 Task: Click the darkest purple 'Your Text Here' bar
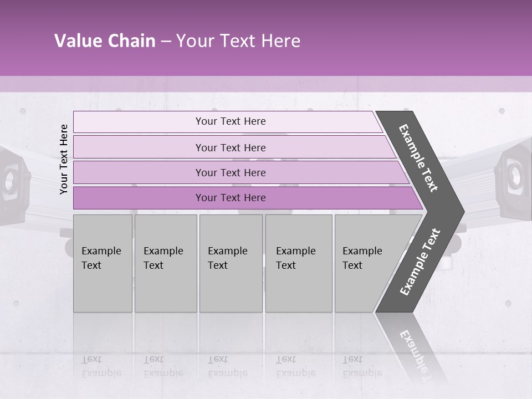tap(248, 198)
